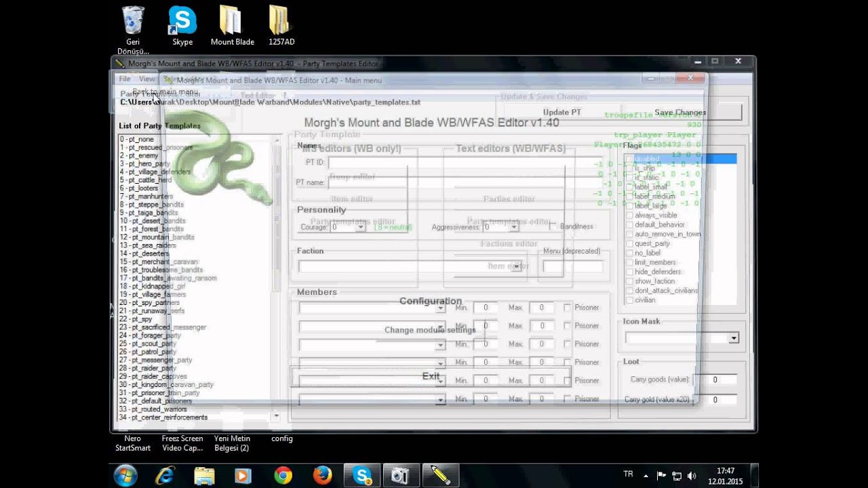Screen dimensions: 868x488
Task: Open the sixth Members troop dropdown
Action: pyautogui.click(x=440, y=400)
